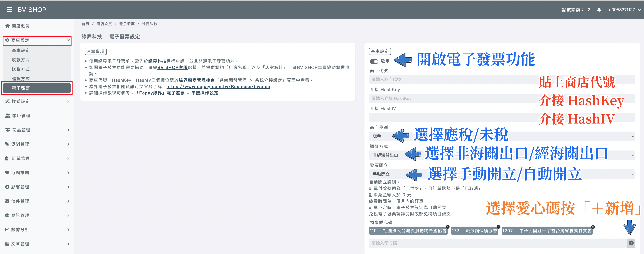Image resolution: width=644 pixels, height=254 pixels.
Task: Click the wand icon beside 樣式設定
Action: coord(7,101)
